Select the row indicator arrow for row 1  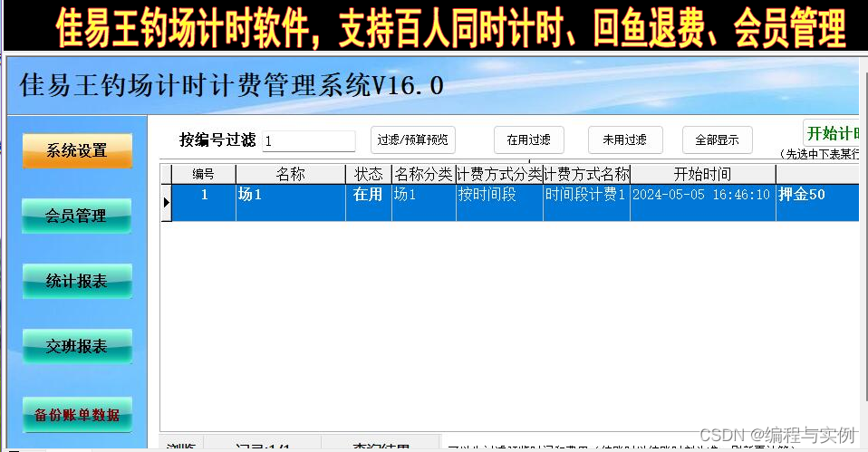[166, 203]
